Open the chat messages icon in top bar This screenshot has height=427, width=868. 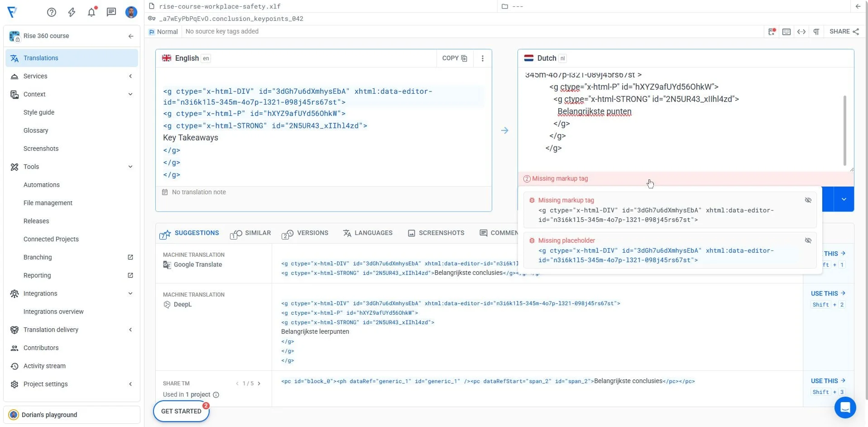(x=111, y=12)
